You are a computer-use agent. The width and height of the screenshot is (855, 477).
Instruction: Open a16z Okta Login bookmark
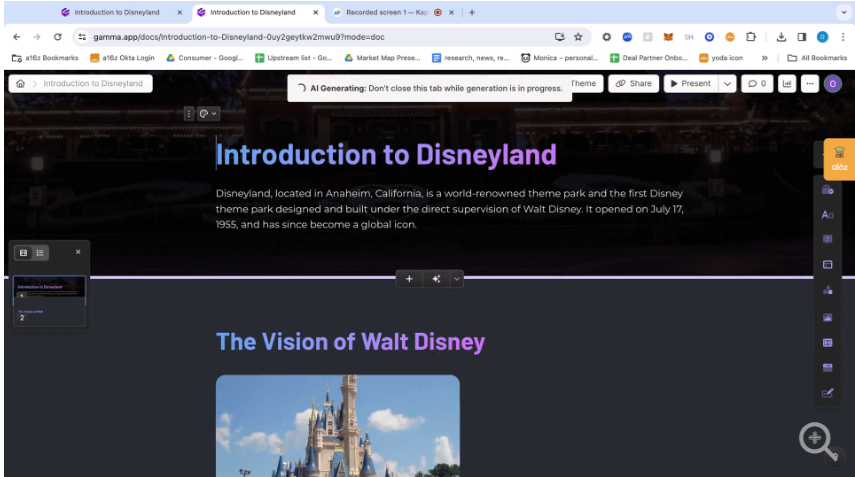(122, 58)
